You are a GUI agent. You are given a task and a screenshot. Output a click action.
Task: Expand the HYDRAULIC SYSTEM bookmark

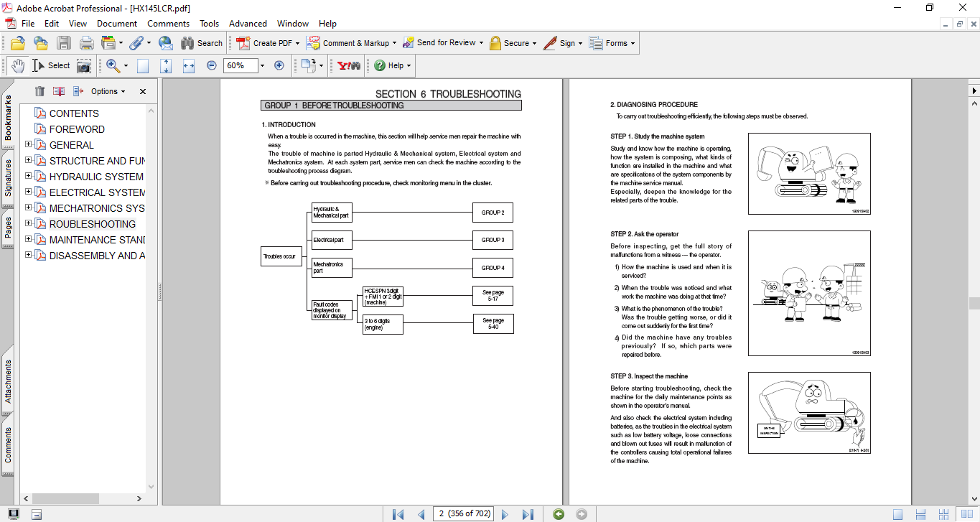tap(29, 177)
